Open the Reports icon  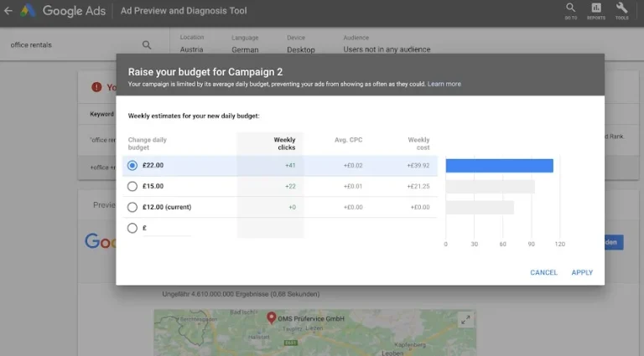596,11
